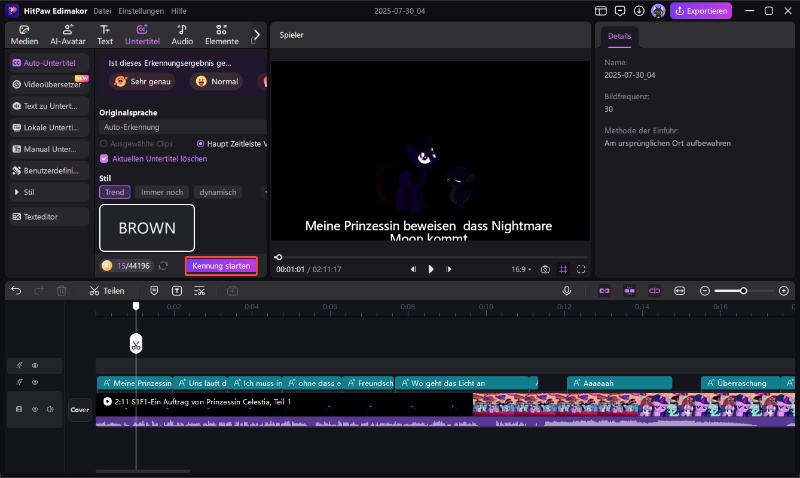The height and width of the screenshot is (478, 800).
Task: Delete selected clip with trash icon
Action: tap(61, 291)
